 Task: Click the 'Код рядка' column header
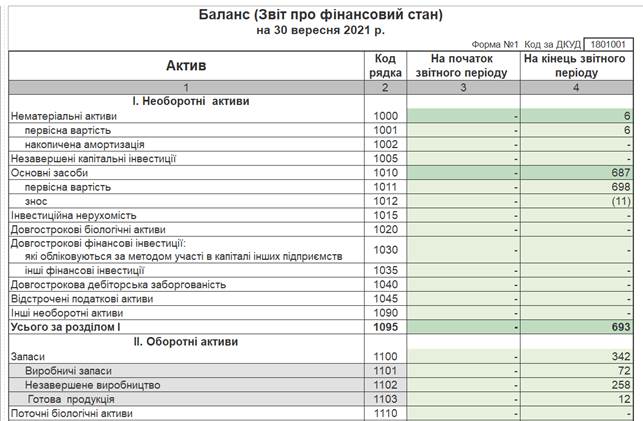coord(383,66)
